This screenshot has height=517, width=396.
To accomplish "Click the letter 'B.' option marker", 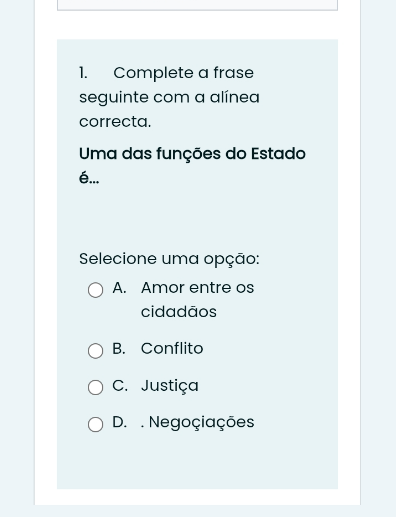I will 119,348.
